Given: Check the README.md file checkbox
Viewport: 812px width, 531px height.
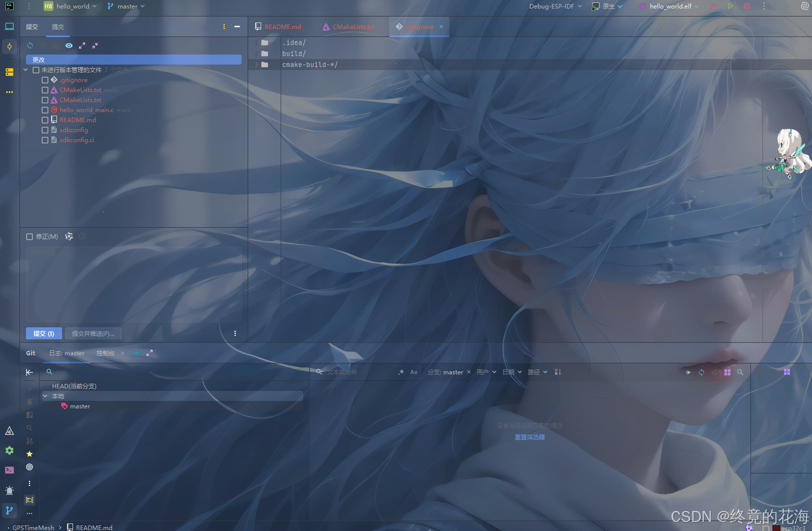Looking at the screenshot, I should click(x=45, y=120).
